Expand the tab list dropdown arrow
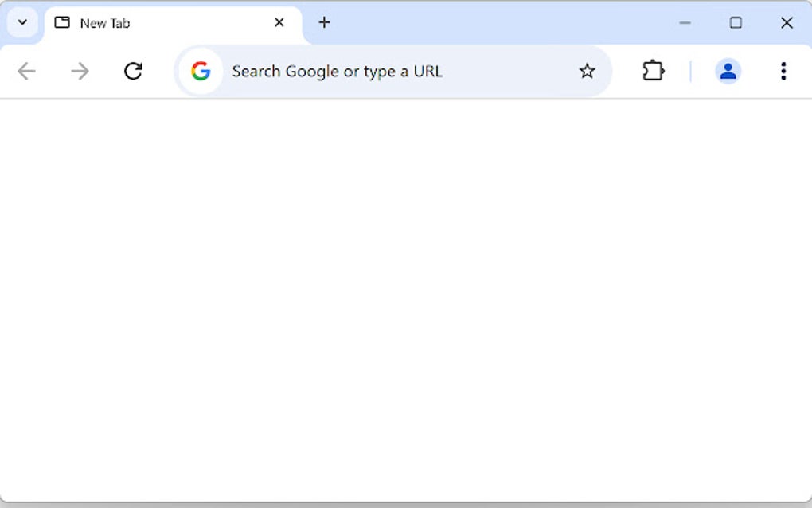The image size is (812, 508). pyautogui.click(x=21, y=22)
